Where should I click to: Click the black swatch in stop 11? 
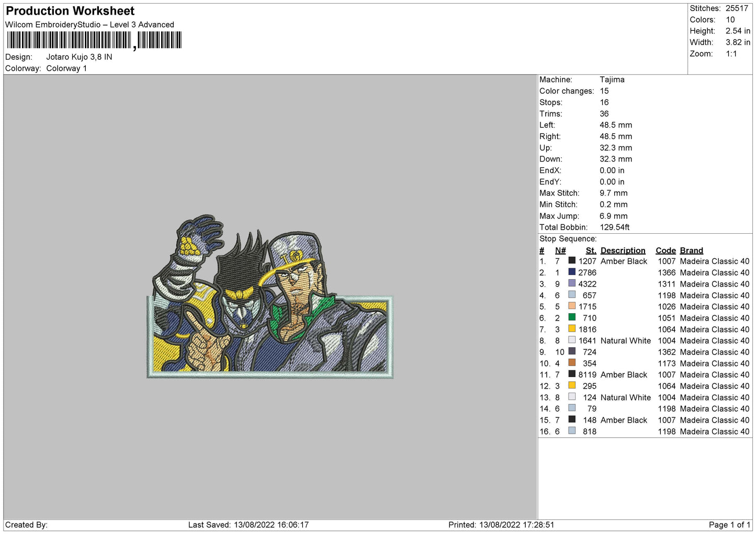tap(572, 374)
